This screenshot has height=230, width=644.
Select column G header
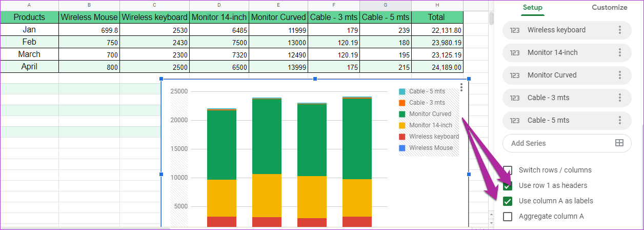click(386, 5)
